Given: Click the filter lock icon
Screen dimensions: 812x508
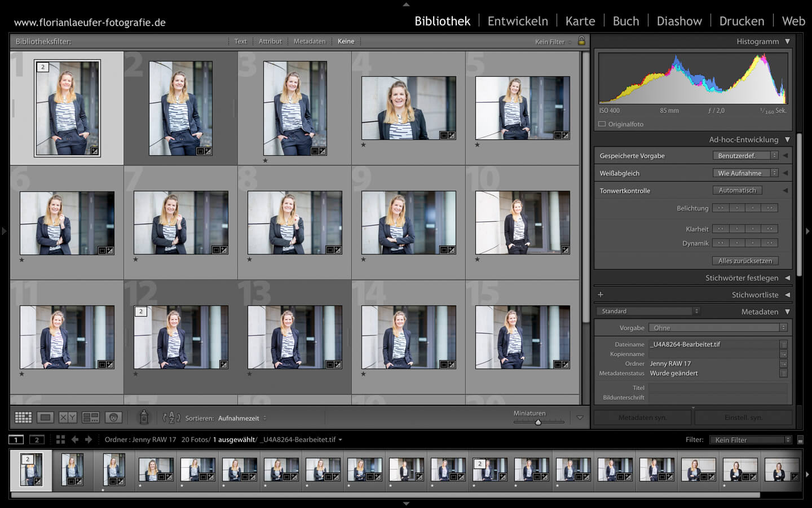Looking at the screenshot, I should (x=582, y=41).
